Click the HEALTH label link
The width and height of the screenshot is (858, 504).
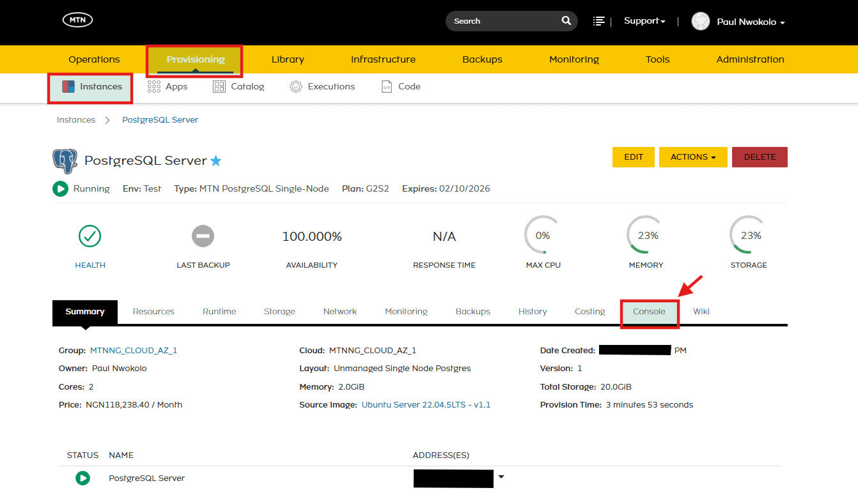coord(90,265)
